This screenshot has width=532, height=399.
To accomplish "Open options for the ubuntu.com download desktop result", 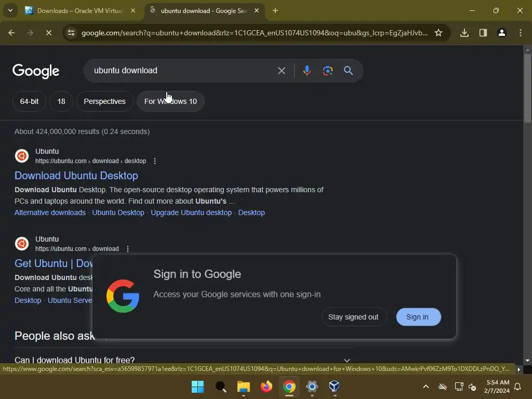I will click(155, 161).
